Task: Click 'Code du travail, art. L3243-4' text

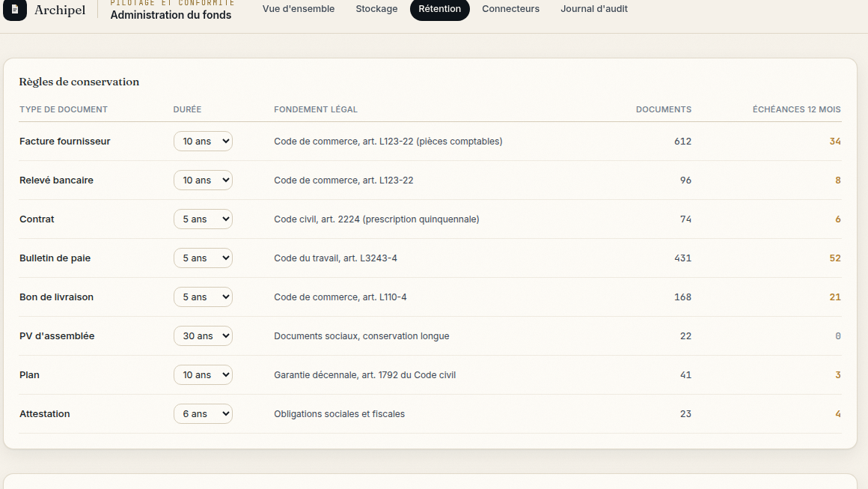Action: (x=335, y=258)
